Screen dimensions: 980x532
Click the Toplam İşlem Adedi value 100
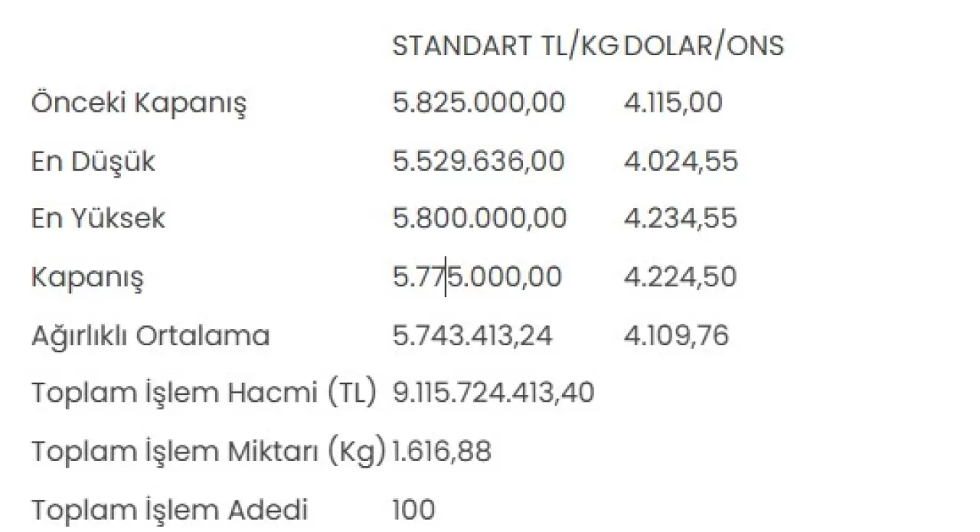(x=413, y=509)
